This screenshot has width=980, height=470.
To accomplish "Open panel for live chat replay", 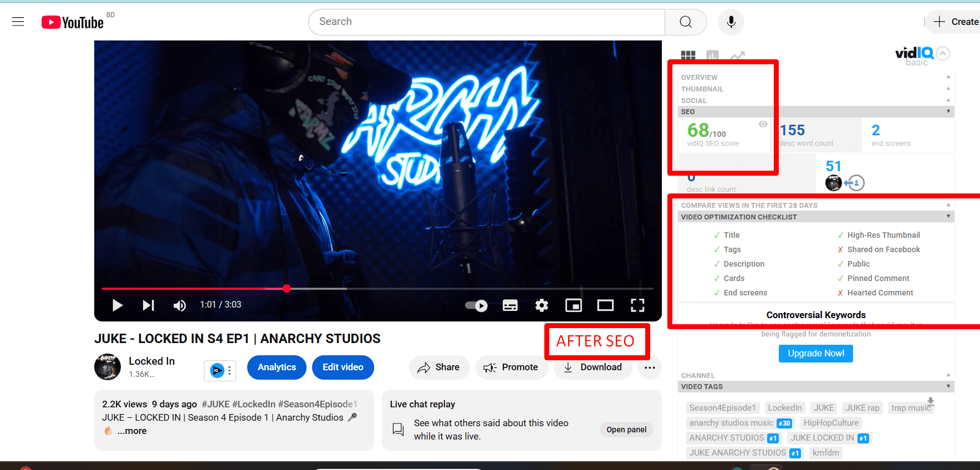I will coord(626,430).
